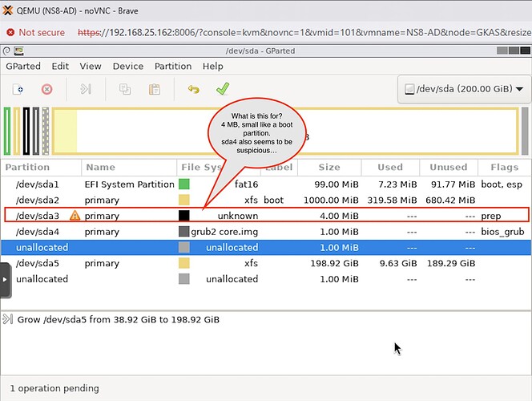Undo last operation with yellow arrow icon
This screenshot has height=401, width=532.
point(193,89)
